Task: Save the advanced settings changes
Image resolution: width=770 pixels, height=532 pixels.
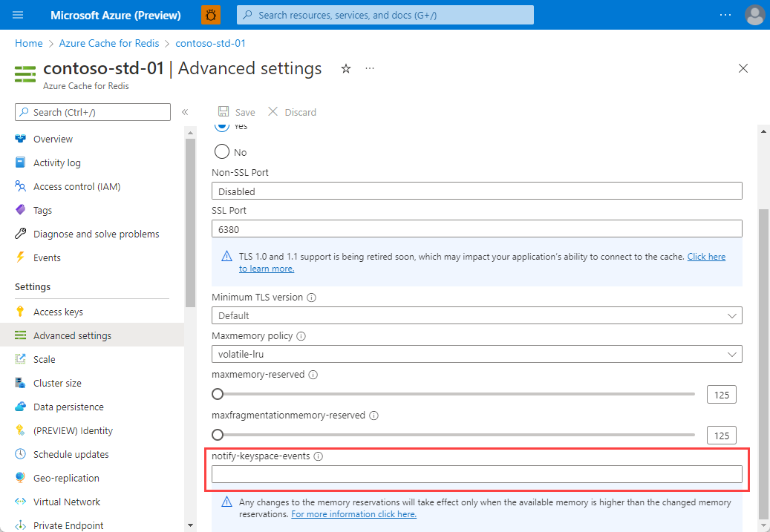Action: 236,111
